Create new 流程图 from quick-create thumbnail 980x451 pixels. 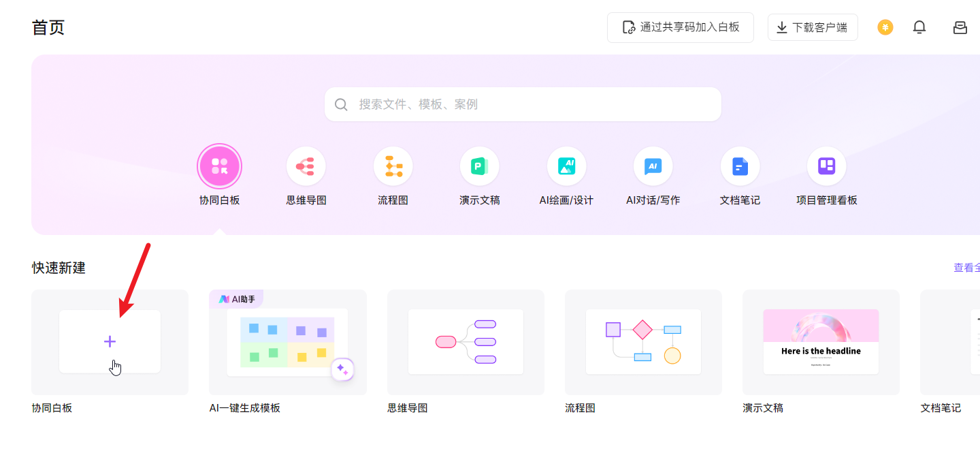click(x=643, y=342)
